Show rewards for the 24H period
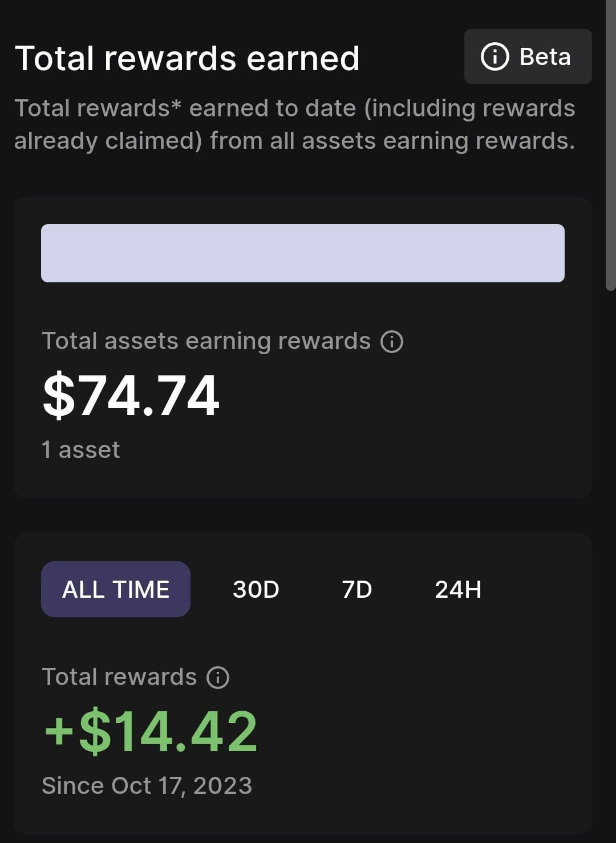The image size is (616, 843). point(458,589)
